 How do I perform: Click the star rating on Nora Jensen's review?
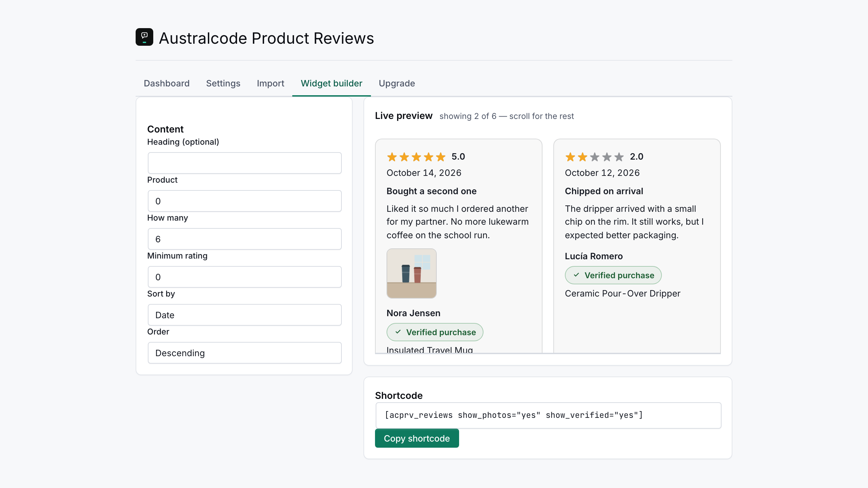416,157
